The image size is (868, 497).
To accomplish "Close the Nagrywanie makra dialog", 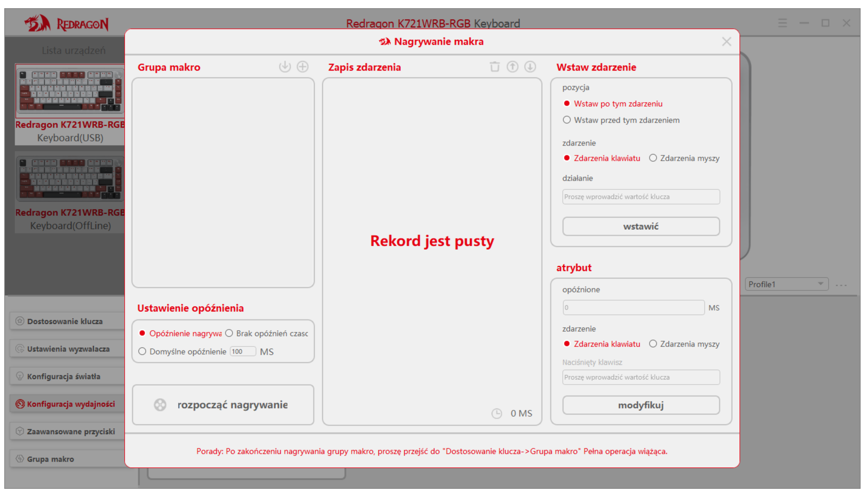I will [x=726, y=42].
